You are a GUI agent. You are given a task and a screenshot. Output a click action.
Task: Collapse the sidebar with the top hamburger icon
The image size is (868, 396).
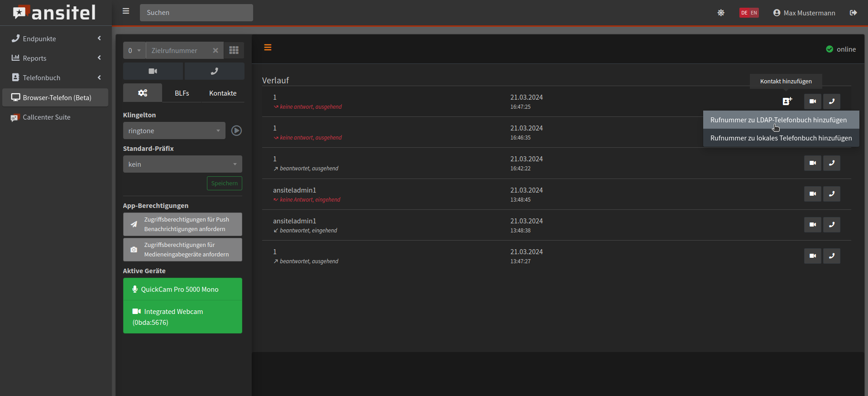[126, 11]
